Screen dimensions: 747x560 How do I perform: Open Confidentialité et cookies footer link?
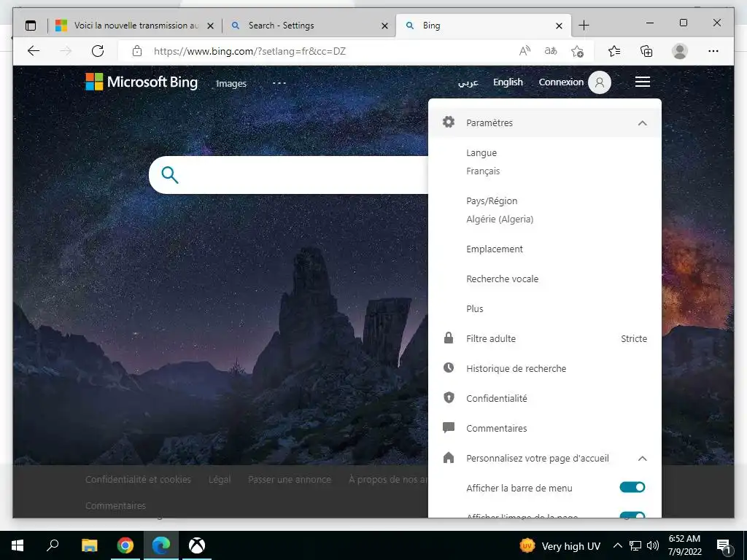[x=138, y=480]
